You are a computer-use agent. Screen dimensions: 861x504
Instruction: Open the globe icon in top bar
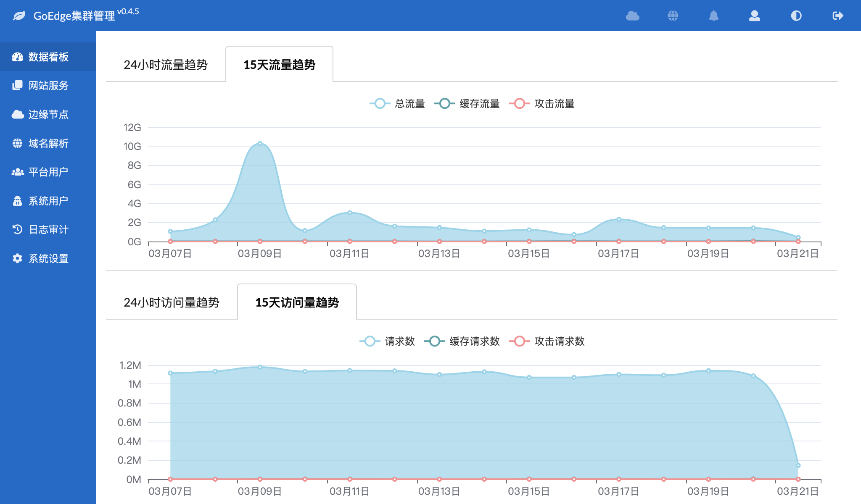point(673,16)
